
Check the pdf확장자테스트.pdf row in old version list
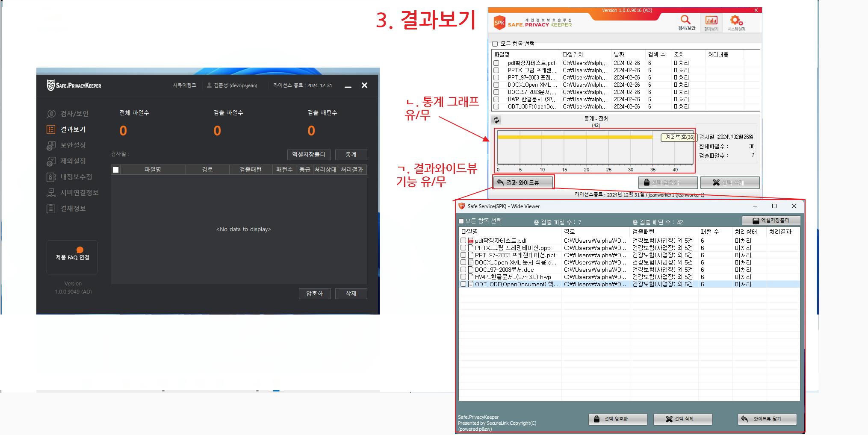point(496,63)
